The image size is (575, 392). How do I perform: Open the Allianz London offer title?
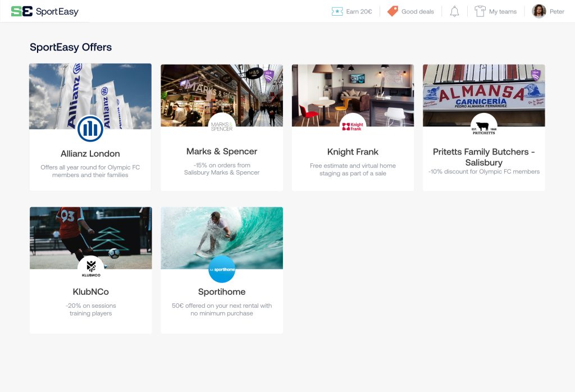90,154
